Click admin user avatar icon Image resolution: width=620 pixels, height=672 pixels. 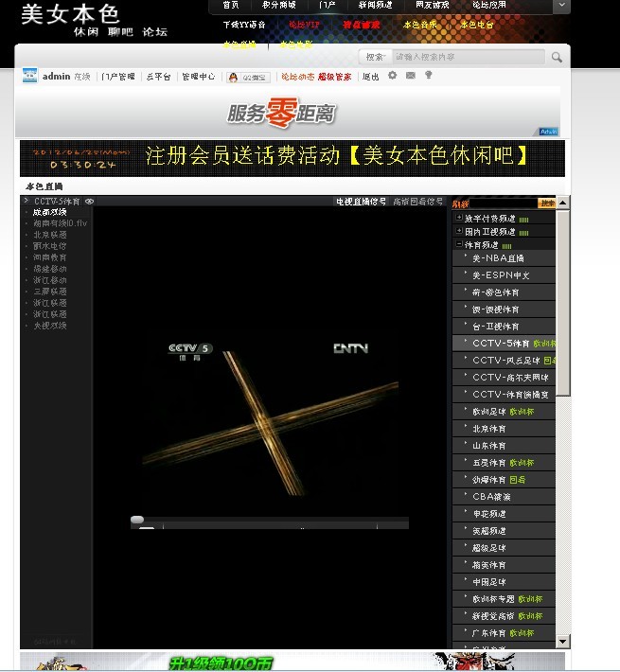tap(29, 76)
